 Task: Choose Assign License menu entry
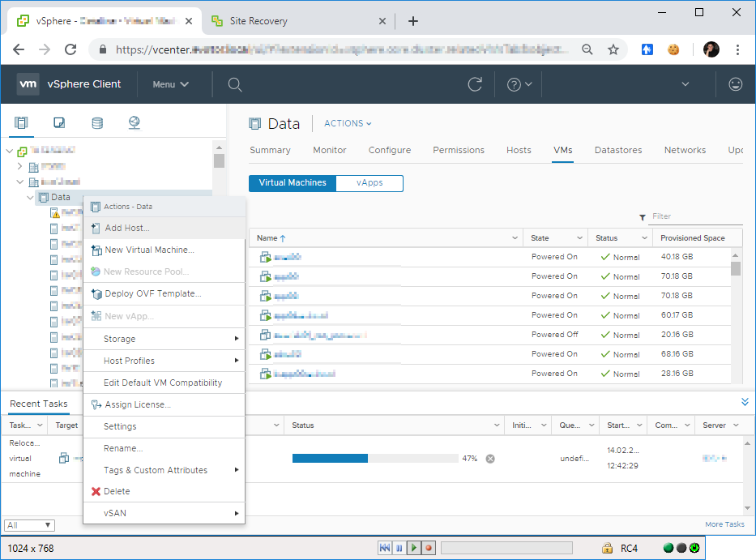(x=164, y=404)
